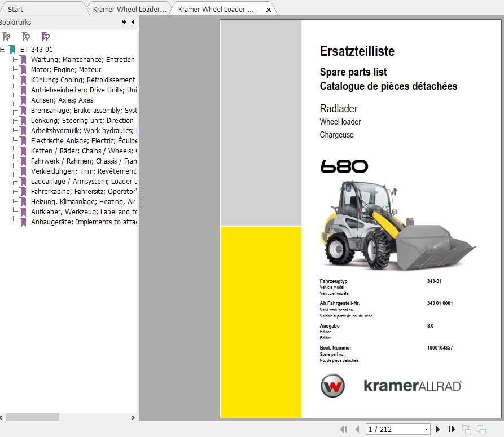
Task: Open the page number dropdown arrow
Action: (426, 429)
